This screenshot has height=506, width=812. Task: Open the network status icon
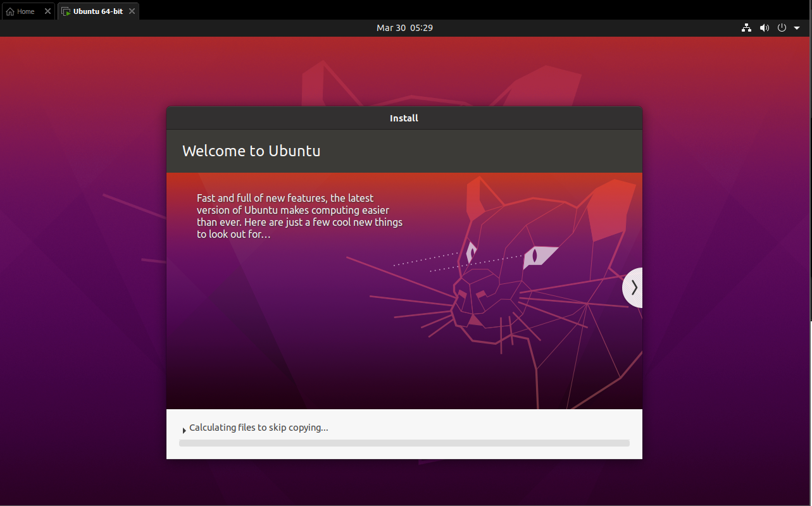(x=747, y=28)
